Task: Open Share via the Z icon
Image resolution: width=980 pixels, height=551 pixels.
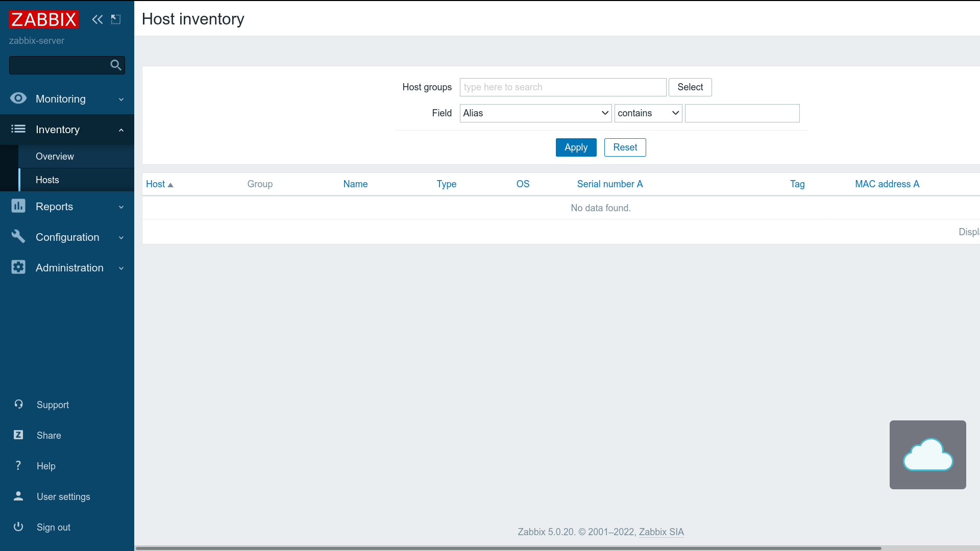Action: [18, 435]
